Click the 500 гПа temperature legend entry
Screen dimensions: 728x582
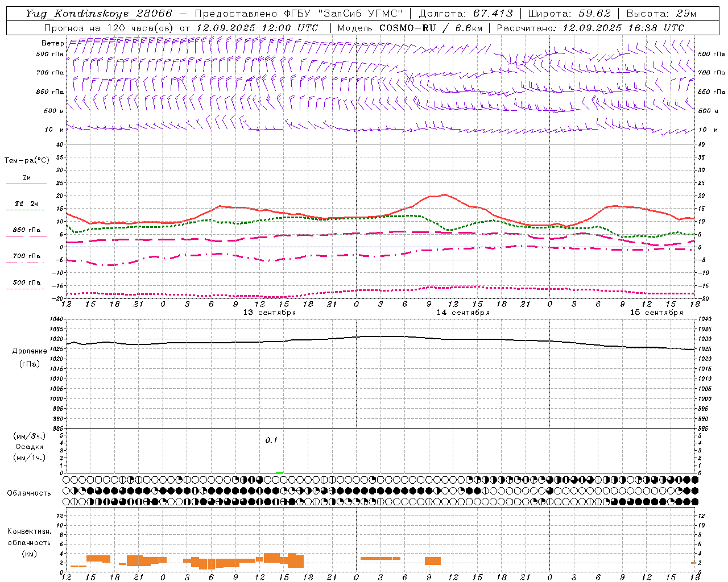[x=26, y=282]
